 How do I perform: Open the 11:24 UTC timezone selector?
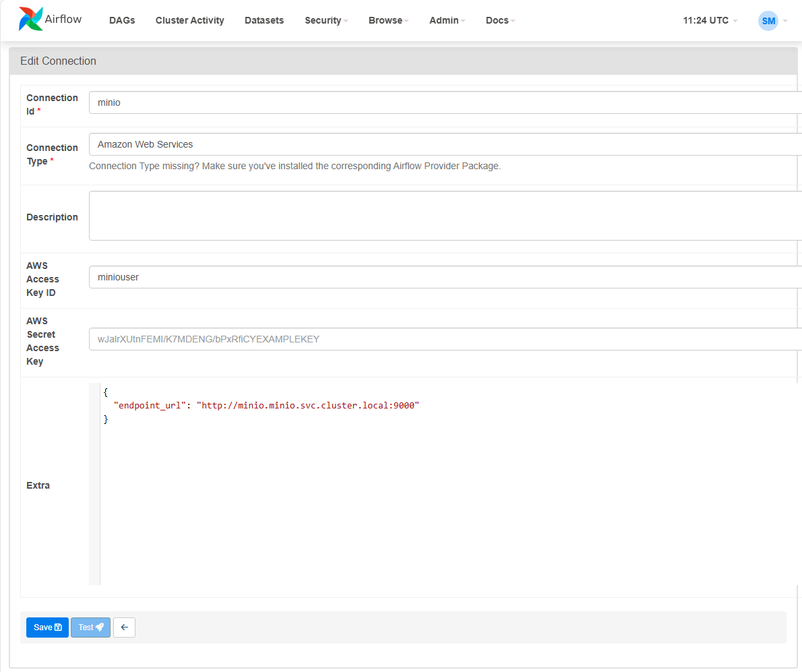tap(710, 20)
